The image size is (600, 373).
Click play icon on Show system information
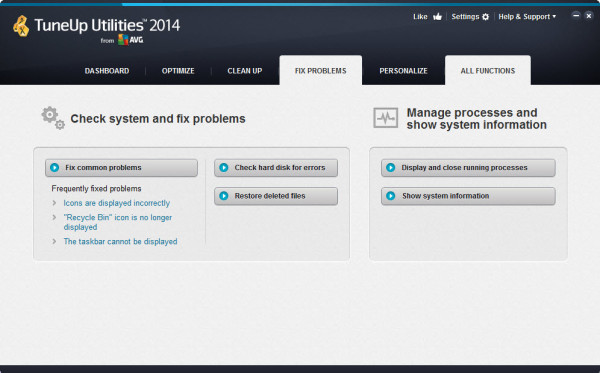391,196
